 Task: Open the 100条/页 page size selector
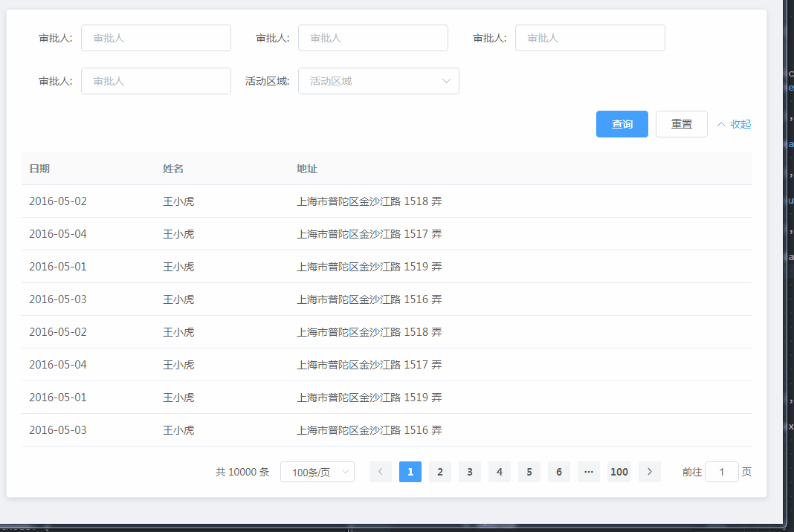[317, 472]
